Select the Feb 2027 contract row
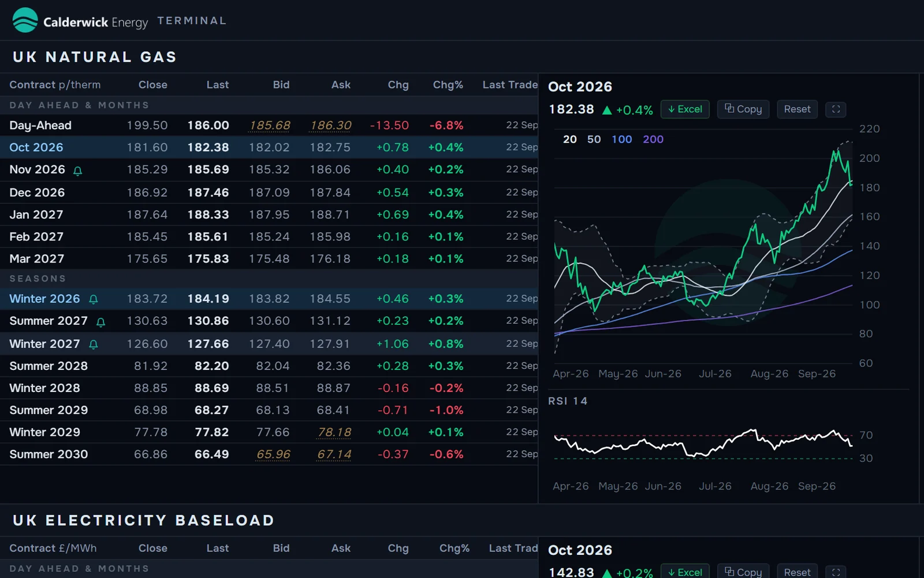 tap(269, 236)
